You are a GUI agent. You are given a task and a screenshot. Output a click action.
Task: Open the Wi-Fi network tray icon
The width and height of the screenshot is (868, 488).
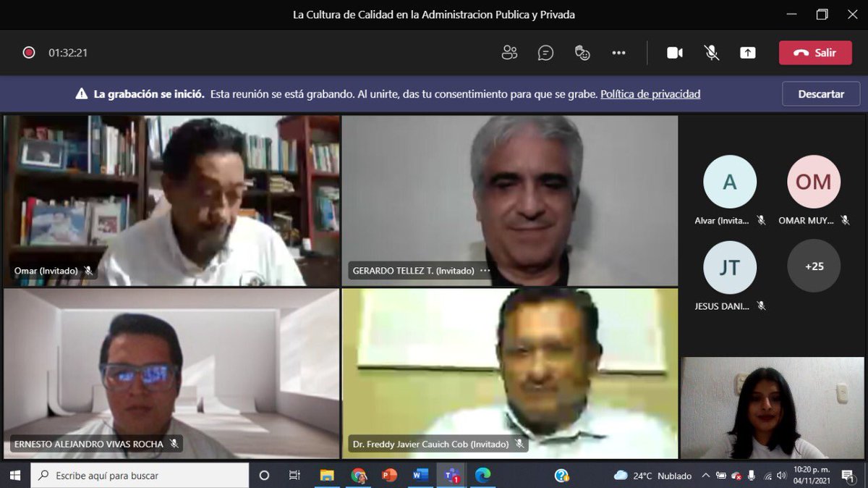tap(767, 476)
